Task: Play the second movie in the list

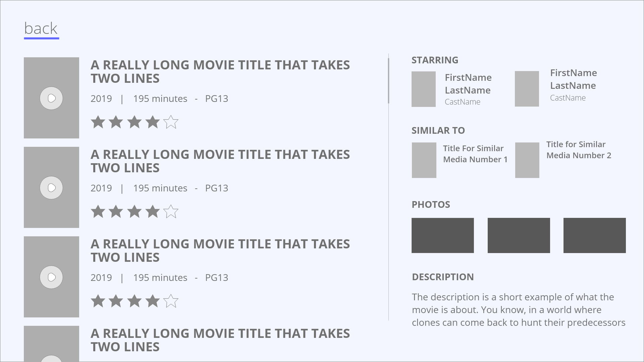Action: tap(51, 188)
